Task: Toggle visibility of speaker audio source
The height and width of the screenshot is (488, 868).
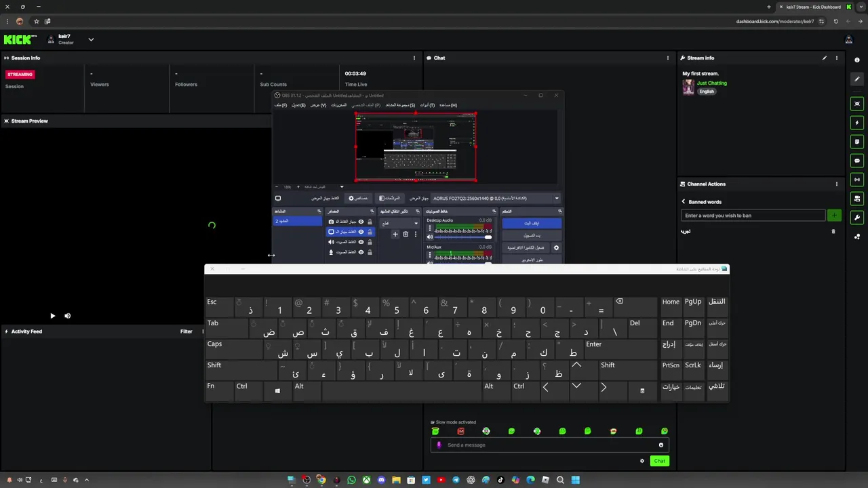Action: [x=361, y=242]
